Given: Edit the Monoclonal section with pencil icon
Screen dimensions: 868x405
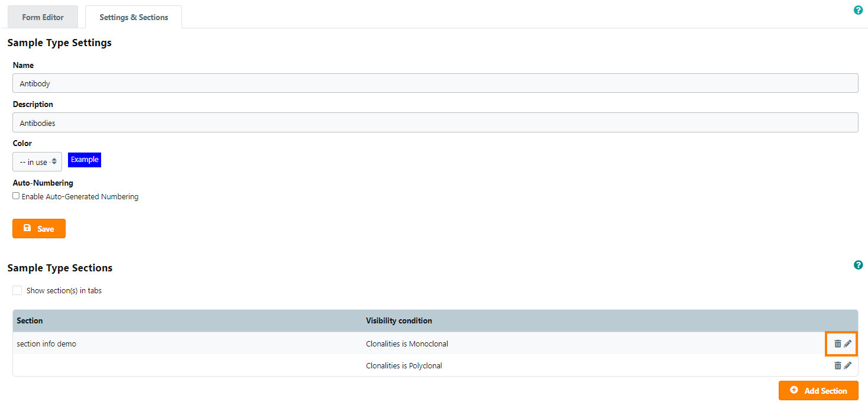Looking at the screenshot, I should pyautogui.click(x=847, y=344).
